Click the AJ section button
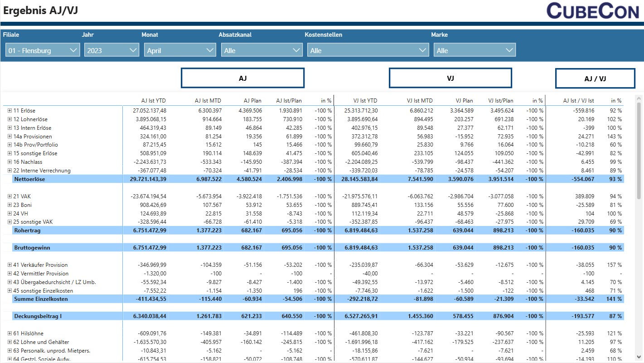The height and width of the screenshot is (363, 644). click(x=242, y=78)
